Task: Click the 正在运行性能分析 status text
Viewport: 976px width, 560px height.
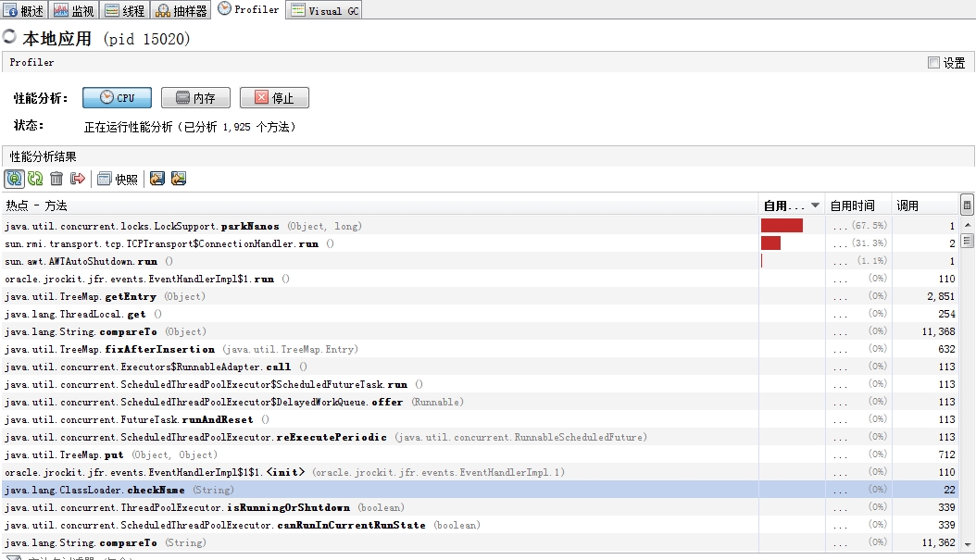Action: coord(190,127)
